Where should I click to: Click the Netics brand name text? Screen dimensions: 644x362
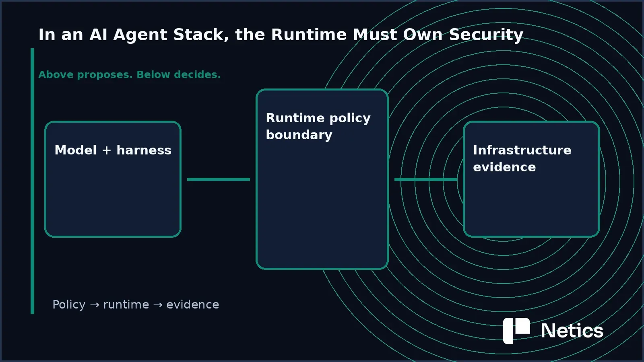tap(572, 331)
